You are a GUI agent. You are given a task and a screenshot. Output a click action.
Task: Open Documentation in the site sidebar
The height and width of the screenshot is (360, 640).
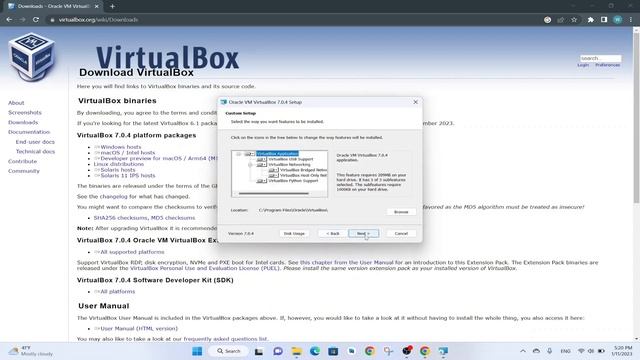coord(29,132)
